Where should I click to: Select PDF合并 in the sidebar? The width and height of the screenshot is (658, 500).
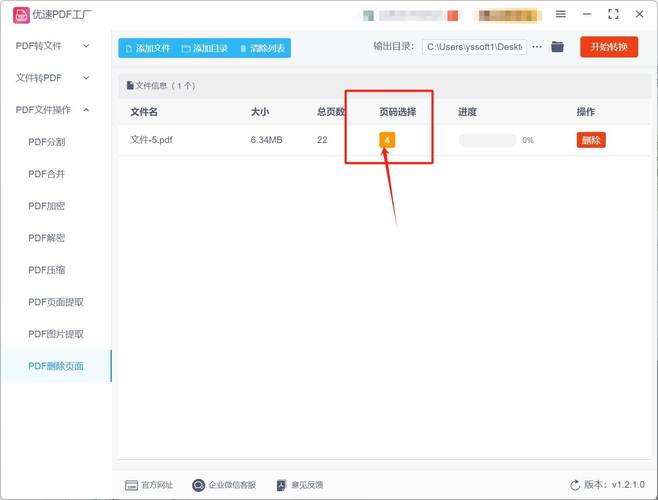click(x=47, y=174)
